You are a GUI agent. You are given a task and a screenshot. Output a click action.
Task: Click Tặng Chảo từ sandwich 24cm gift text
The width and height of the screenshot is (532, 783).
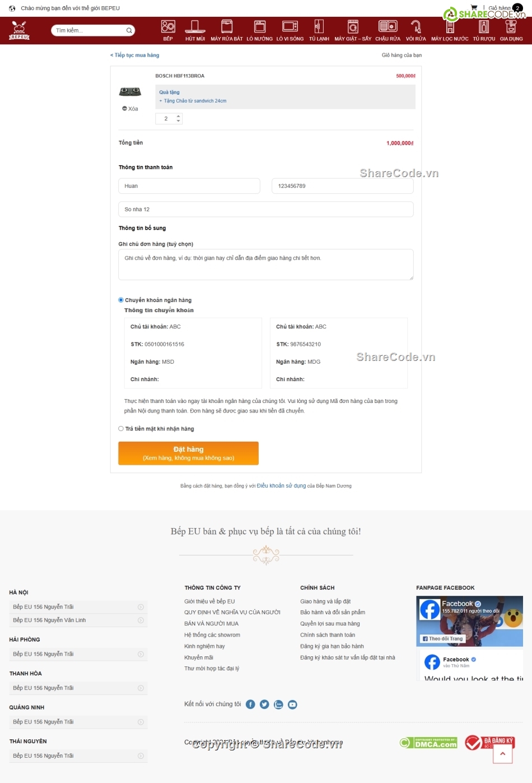point(195,101)
